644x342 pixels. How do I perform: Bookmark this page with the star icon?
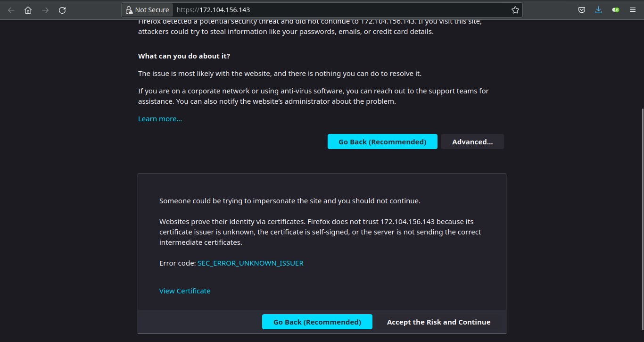pyautogui.click(x=515, y=10)
